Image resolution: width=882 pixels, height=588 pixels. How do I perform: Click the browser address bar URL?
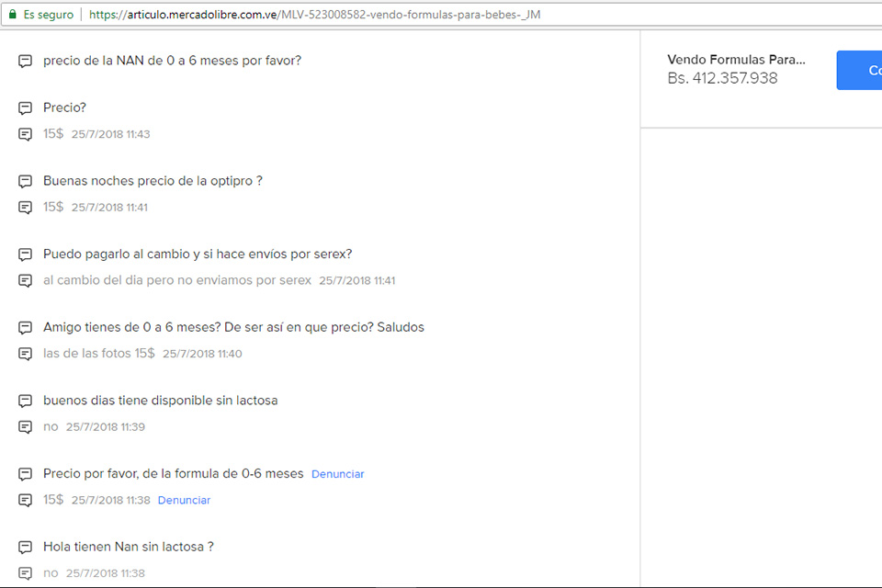tap(314, 15)
